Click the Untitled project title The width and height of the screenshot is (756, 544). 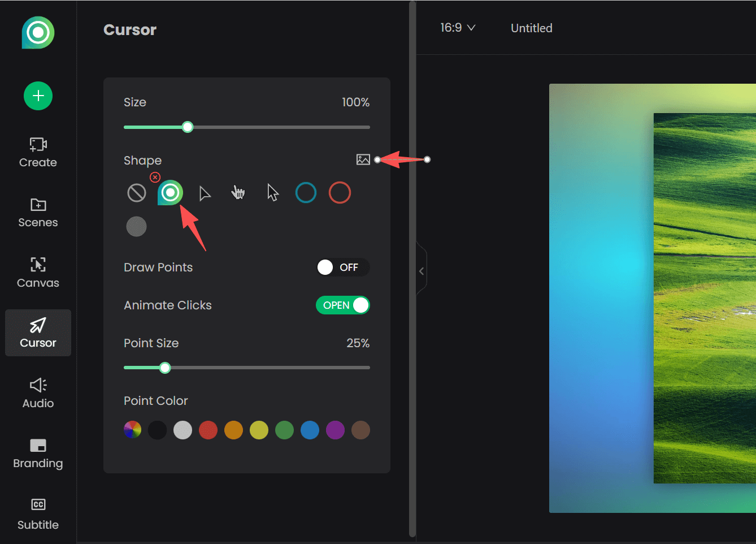click(531, 28)
